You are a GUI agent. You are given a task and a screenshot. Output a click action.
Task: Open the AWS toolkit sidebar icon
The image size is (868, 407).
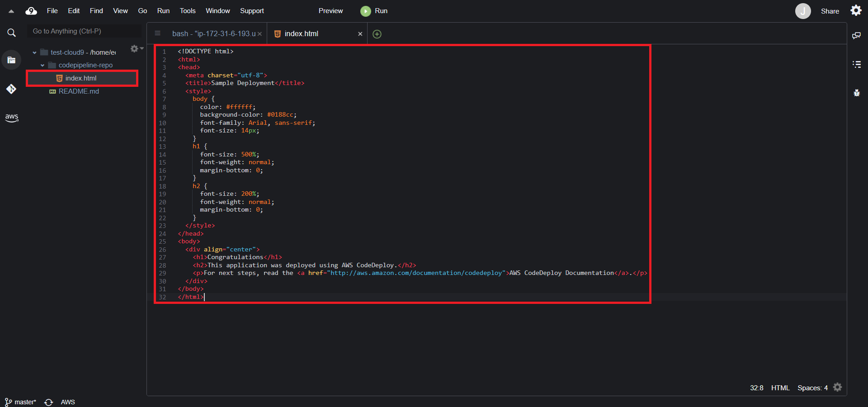(11, 118)
